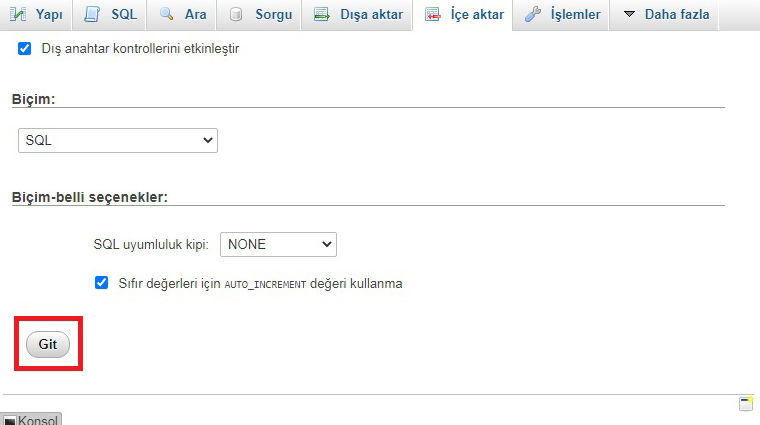Screen dimensions: 760x425
Task: Open the Yapı tab
Action: 36,15
